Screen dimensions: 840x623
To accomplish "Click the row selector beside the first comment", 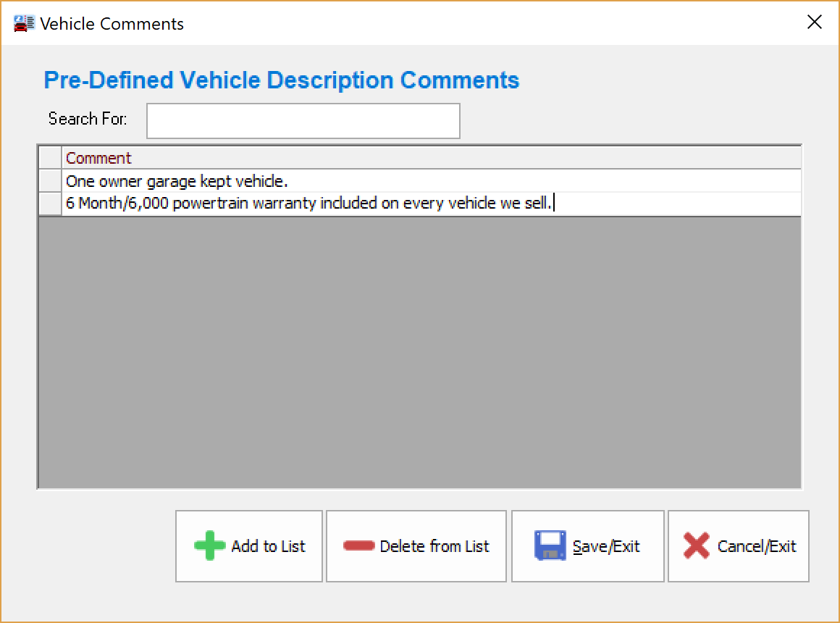I will pos(49,180).
